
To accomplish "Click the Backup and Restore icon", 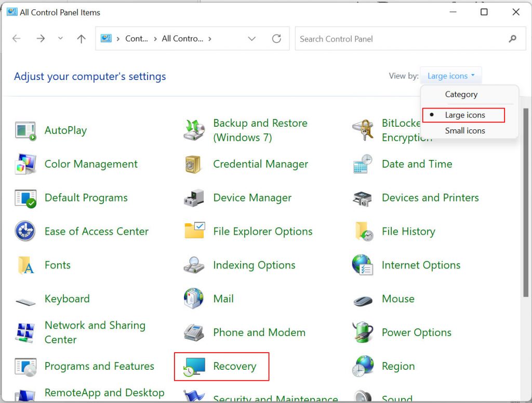I will coord(194,130).
